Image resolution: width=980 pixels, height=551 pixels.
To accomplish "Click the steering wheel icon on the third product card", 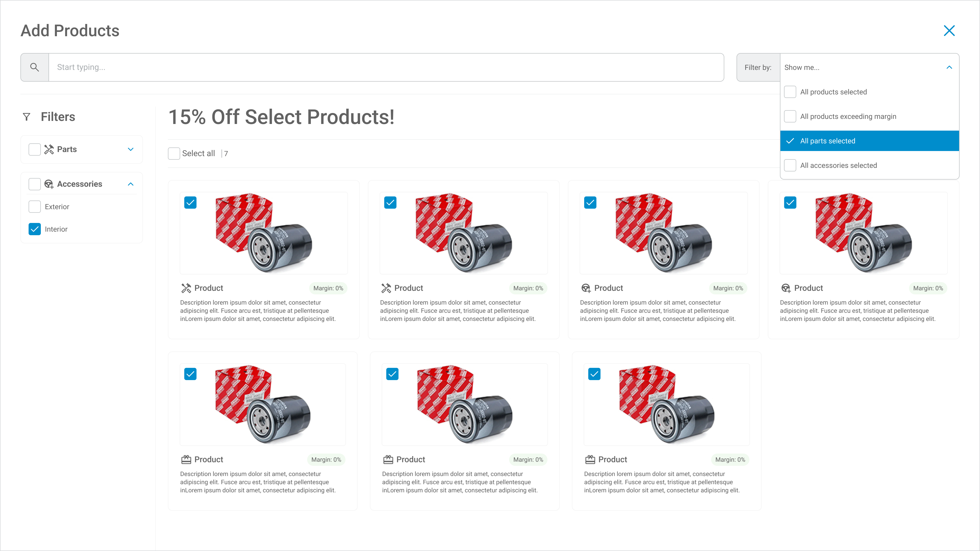I will click(586, 288).
